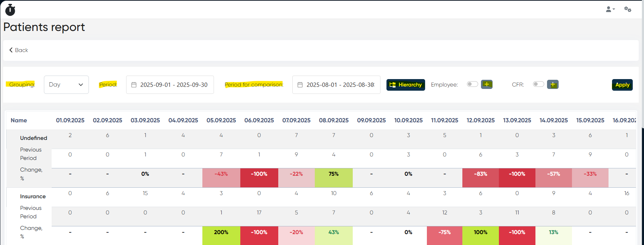Clear the comparison period date range
Screen dimensions: 644x245
click(x=373, y=85)
